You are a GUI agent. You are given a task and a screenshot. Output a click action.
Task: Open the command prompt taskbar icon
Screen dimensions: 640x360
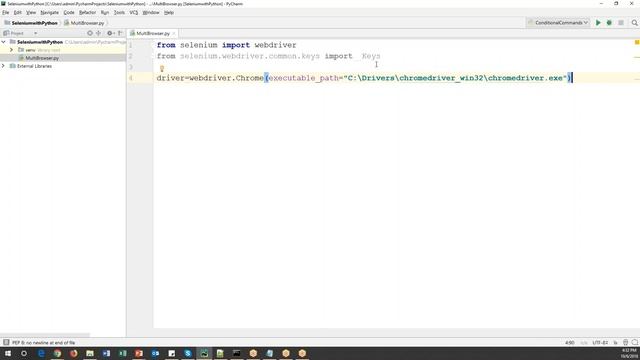pos(236,353)
